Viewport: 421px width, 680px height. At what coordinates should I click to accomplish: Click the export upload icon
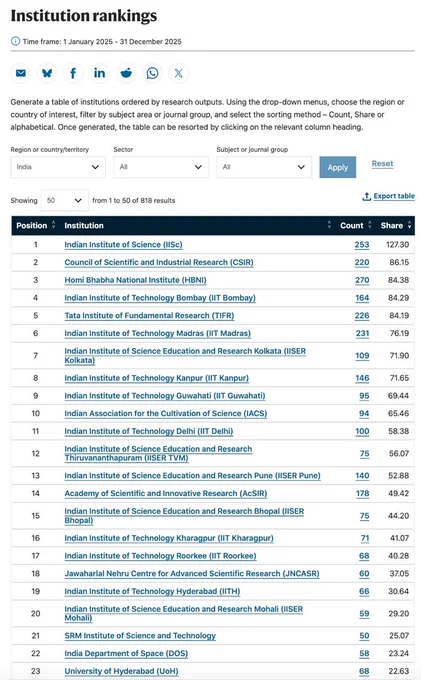click(x=366, y=196)
